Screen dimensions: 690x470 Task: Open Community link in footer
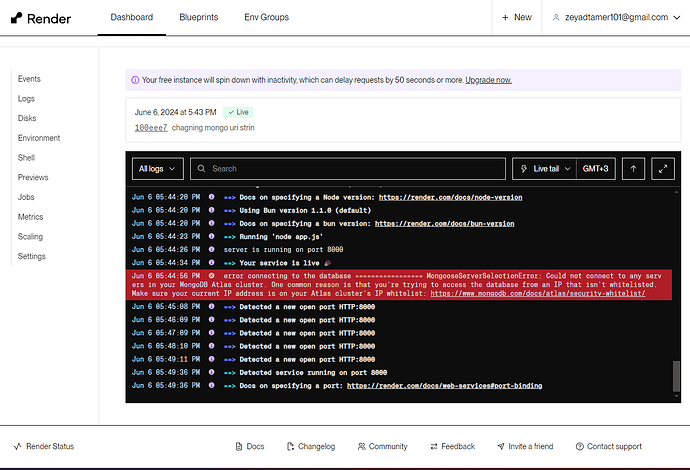381,446
